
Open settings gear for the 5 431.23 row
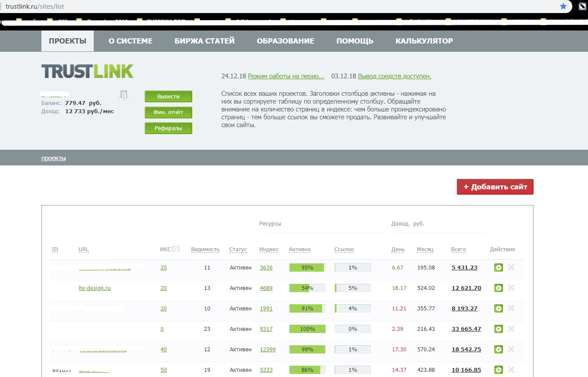[499, 267]
